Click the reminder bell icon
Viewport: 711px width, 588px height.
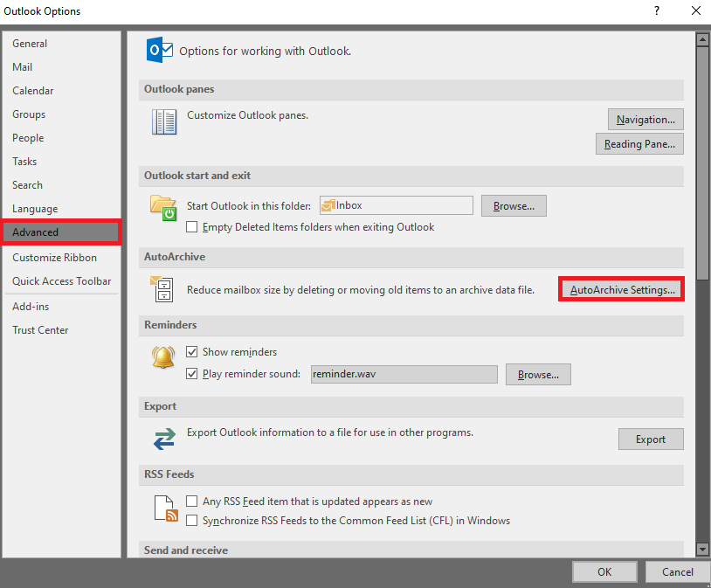[x=163, y=357]
